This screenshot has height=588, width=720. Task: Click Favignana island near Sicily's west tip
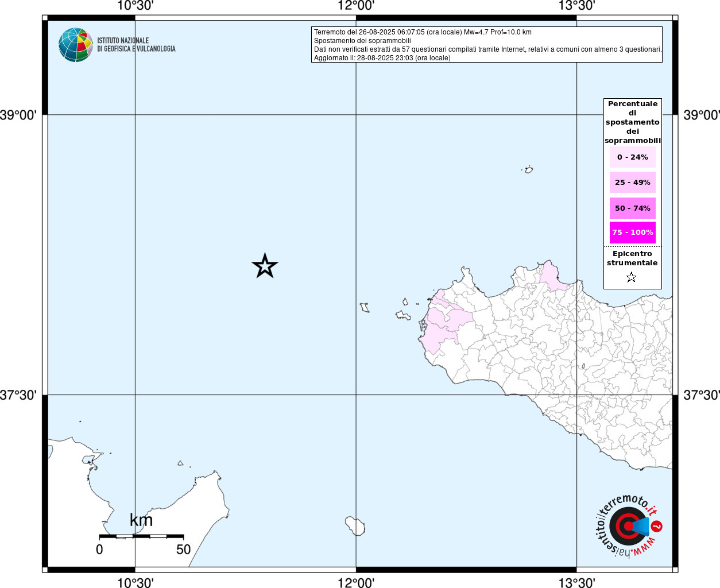click(x=402, y=315)
